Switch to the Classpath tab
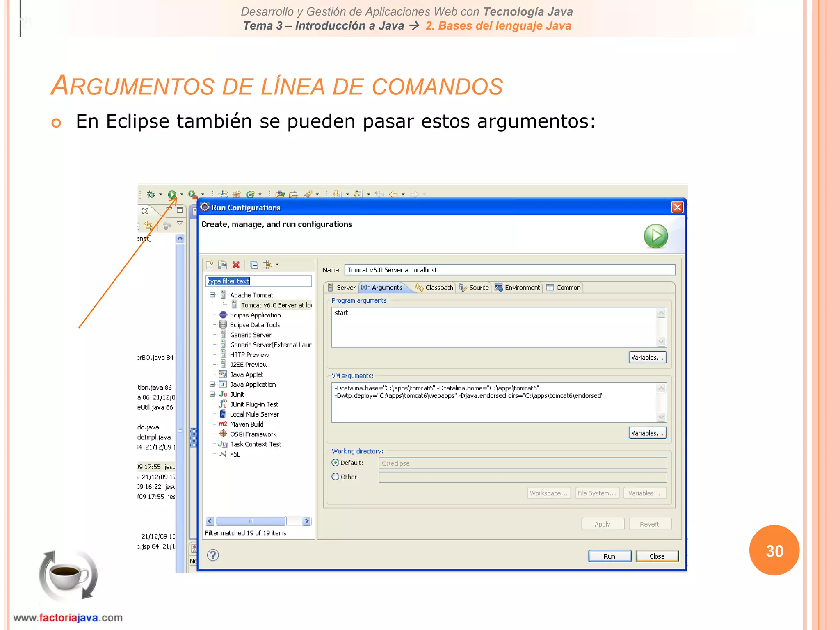 (x=434, y=288)
